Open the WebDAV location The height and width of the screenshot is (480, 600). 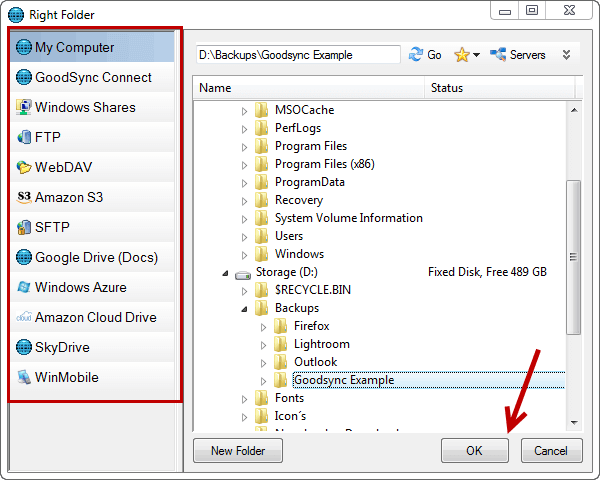(x=92, y=167)
